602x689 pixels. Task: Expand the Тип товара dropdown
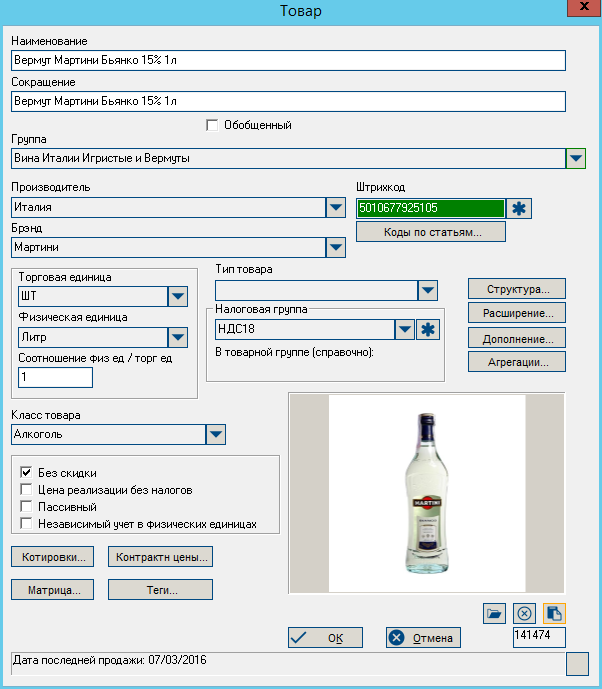point(428,290)
